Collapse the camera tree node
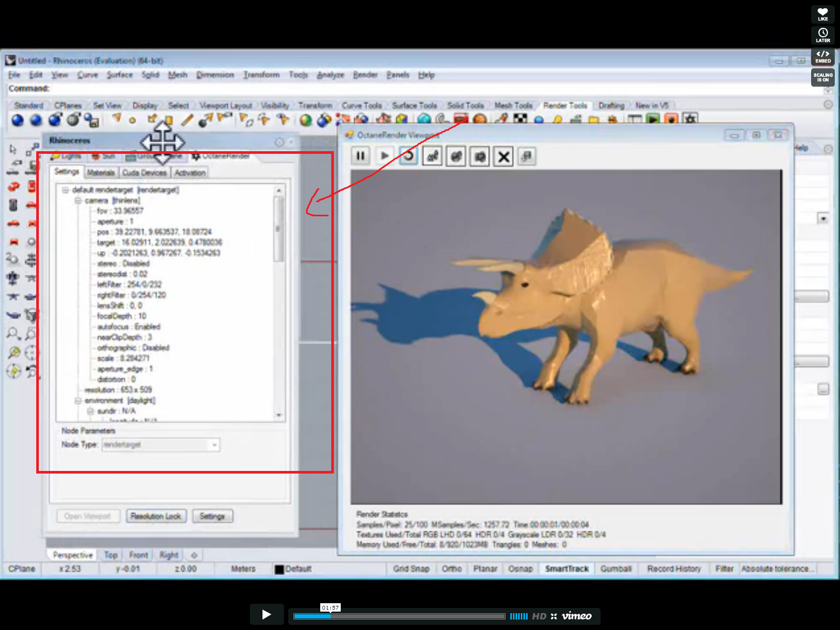The image size is (840, 630). pyautogui.click(x=78, y=201)
